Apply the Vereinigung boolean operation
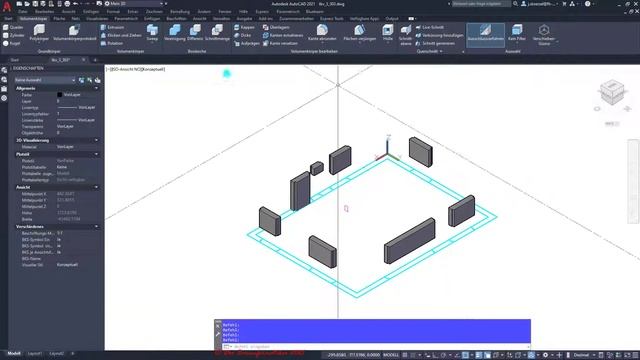 click(x=175, y=33)
